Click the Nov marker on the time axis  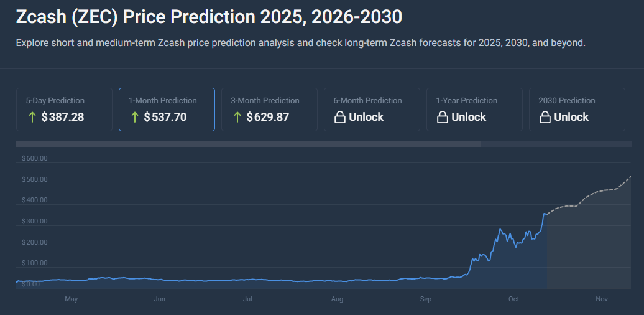pos(601,299)
